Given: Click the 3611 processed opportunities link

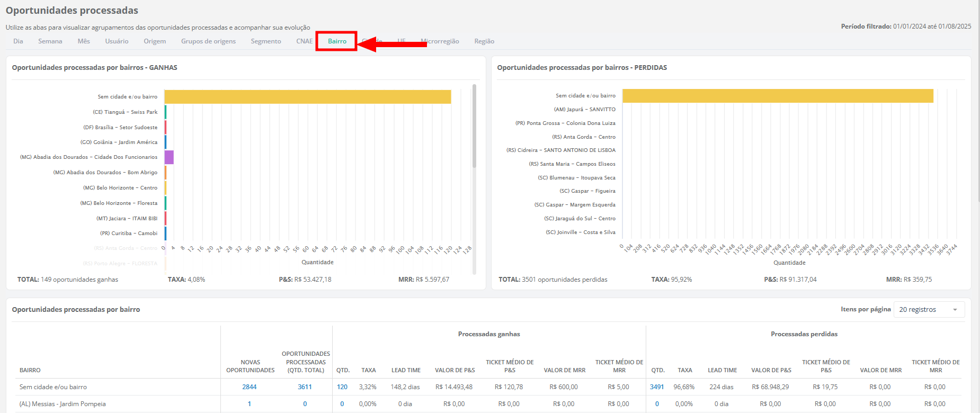Looking at the screenshot, I should pyautogui.click(x=305, y=387).
